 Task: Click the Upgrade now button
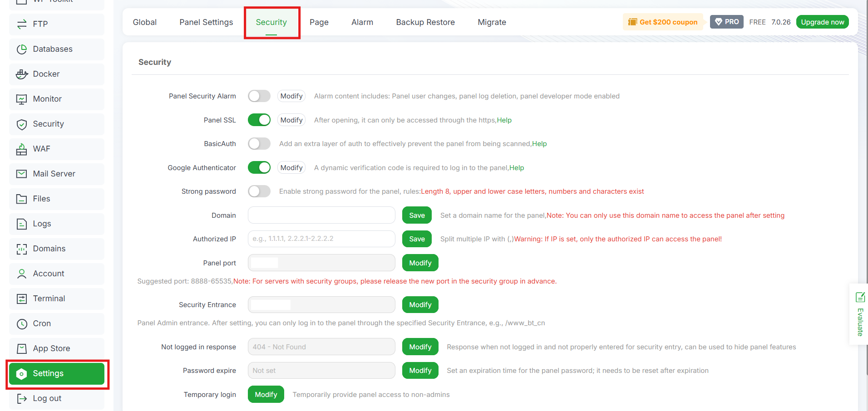click(x=823, y=22)
